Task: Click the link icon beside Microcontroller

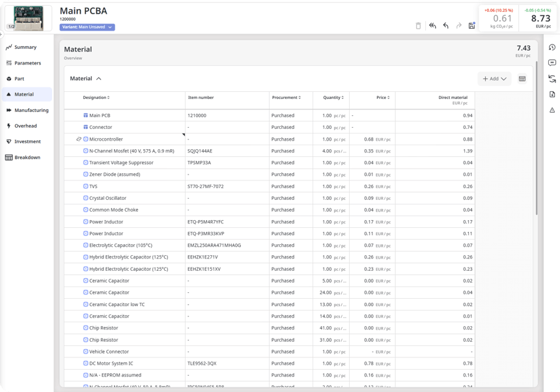Action: point(79,139)
